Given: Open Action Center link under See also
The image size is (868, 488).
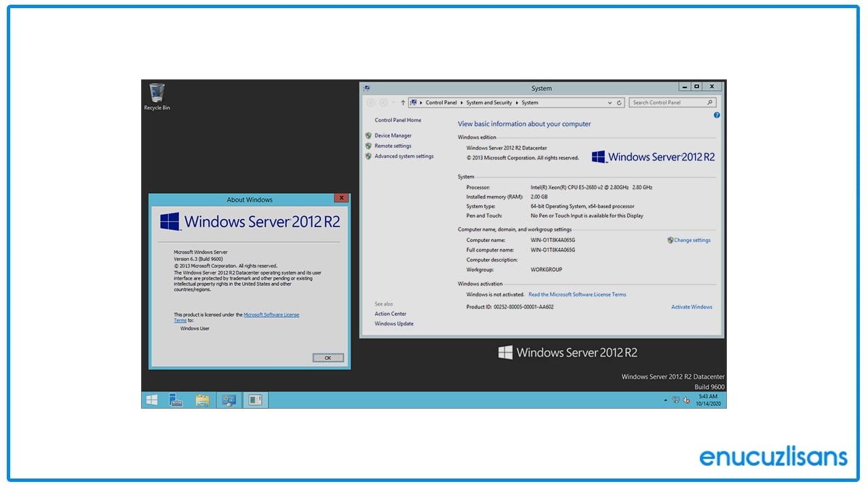Looking at the screenshot, I should pyautogui.click(x=391, y=314).
